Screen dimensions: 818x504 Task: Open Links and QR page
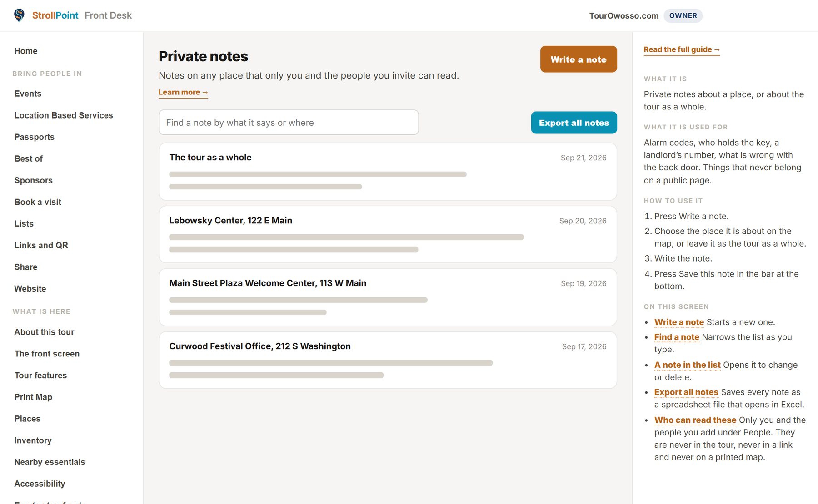41,245
